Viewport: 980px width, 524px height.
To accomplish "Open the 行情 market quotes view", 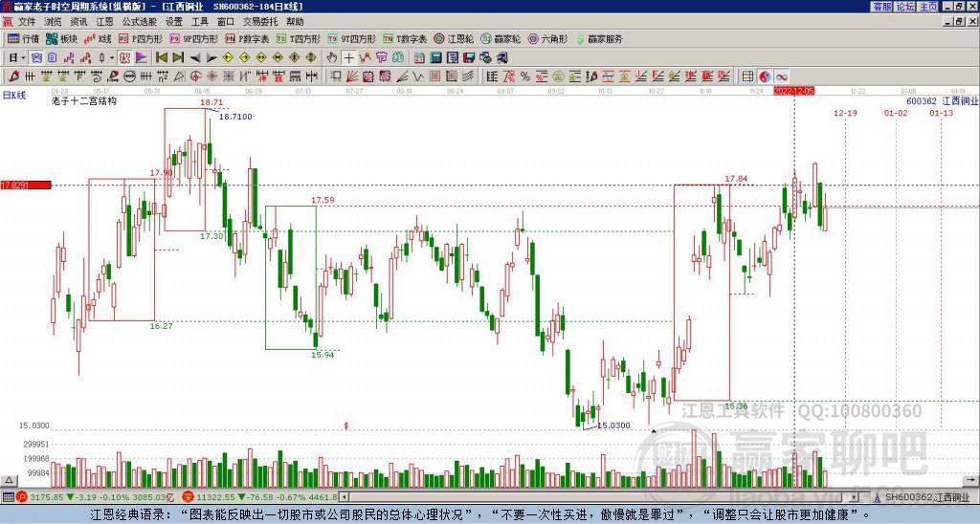I will [23, 39].
